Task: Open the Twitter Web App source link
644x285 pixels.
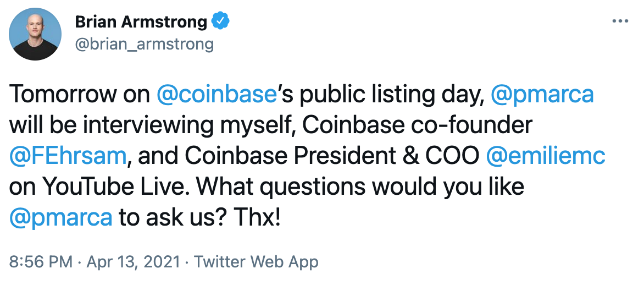Action: 256,262
